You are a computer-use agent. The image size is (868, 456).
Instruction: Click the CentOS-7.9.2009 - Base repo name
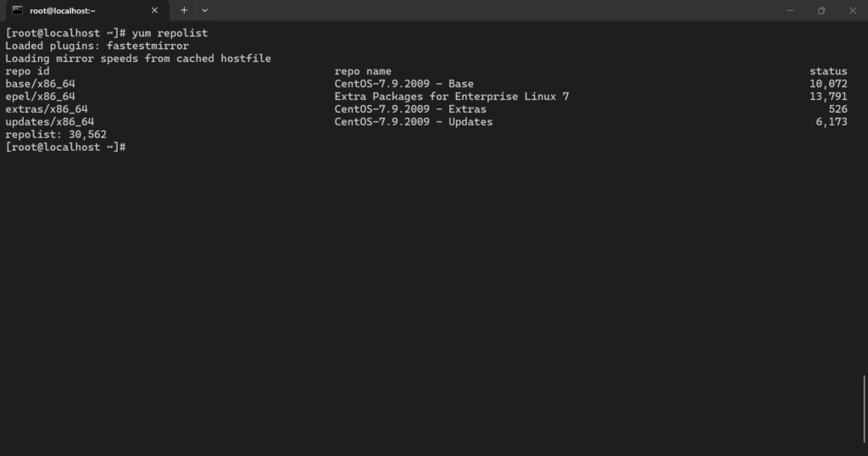pyautogui.click(x=404, y=84)
